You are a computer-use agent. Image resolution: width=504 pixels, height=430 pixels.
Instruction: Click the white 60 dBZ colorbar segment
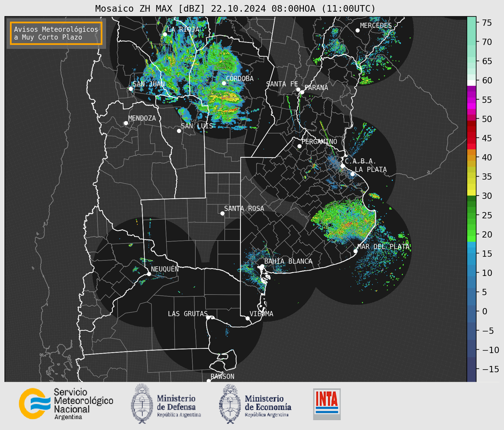click(x=471, y=83)
